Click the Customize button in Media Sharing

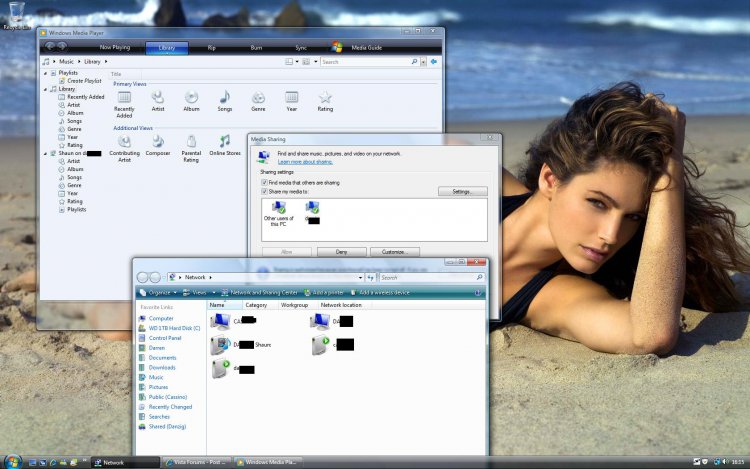(395, 251)
